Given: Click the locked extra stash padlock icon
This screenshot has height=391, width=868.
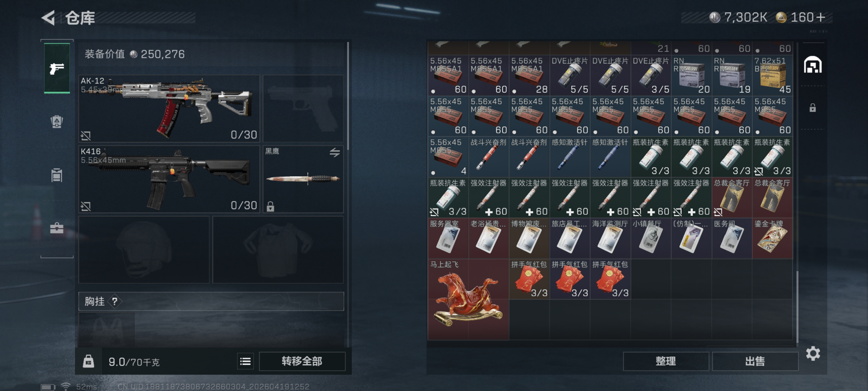Looking at the screenshot, I should click(x=813, y=108).
